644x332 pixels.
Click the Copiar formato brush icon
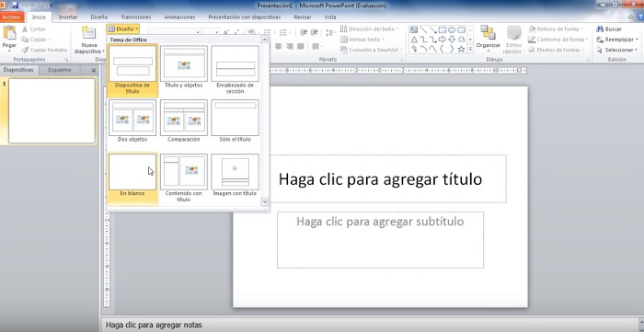[25, 50]
